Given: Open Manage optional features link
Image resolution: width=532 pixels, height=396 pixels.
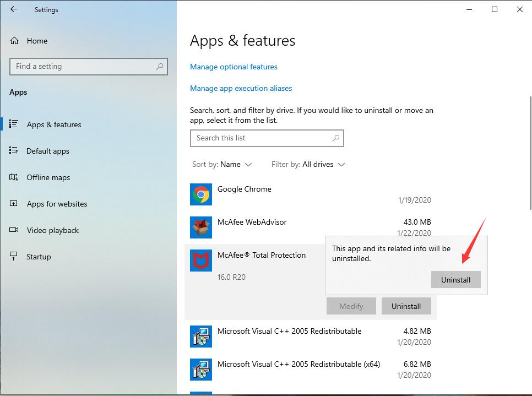Looking at the screenshot, I should click(234, 67).
